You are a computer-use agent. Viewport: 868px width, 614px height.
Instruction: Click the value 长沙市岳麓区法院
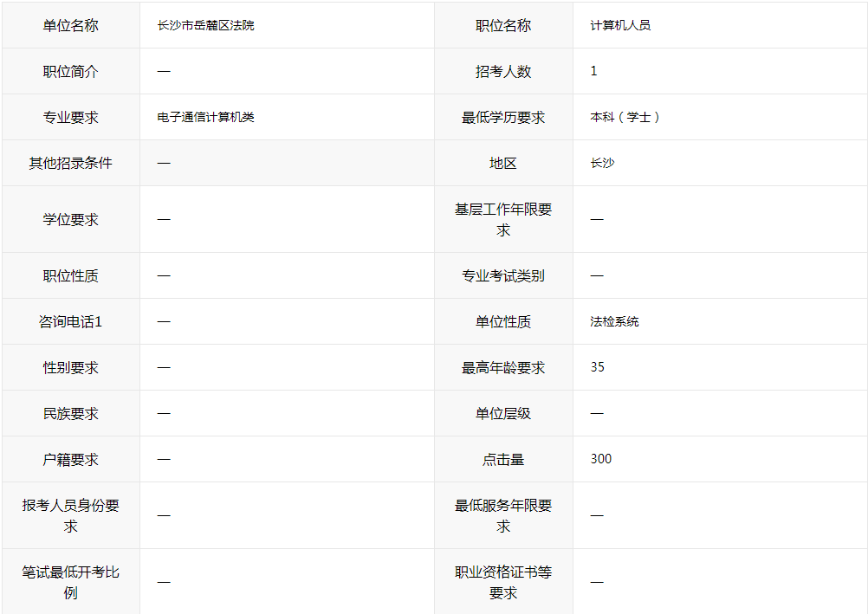tap(205, 25)
